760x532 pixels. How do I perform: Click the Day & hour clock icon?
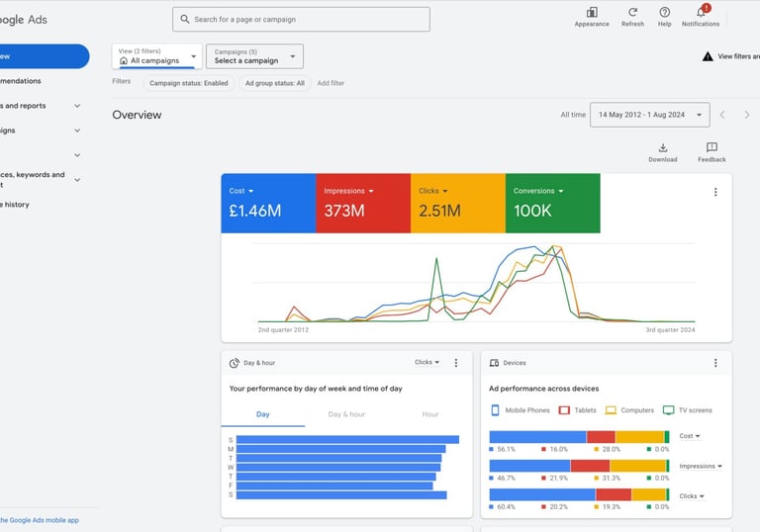pyautogui.click(x=235, y=363)
